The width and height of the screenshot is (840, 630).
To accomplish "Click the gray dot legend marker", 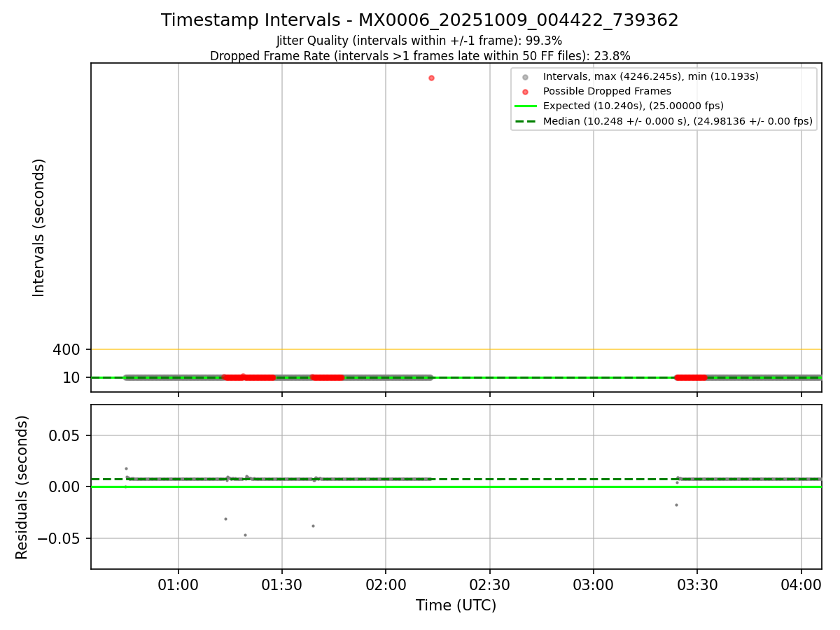I will (x=526, y=77).
